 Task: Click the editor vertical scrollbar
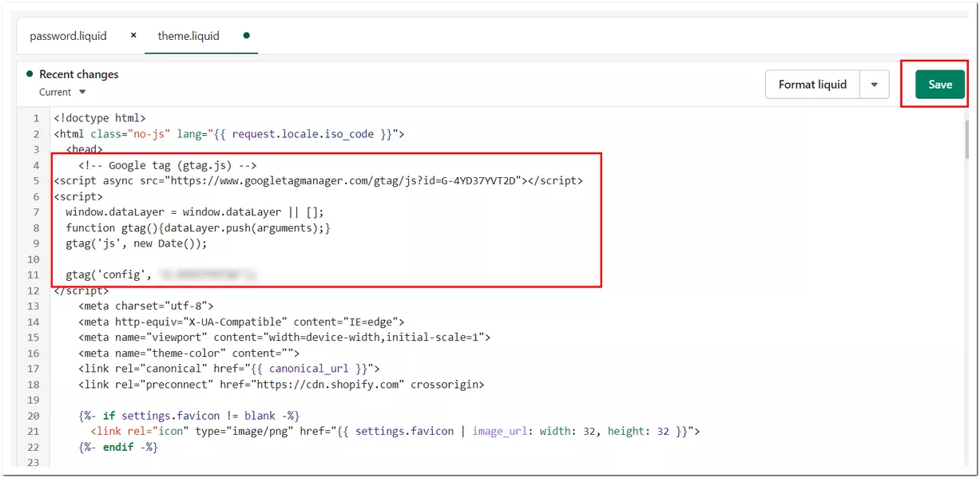tap(968, 140)
